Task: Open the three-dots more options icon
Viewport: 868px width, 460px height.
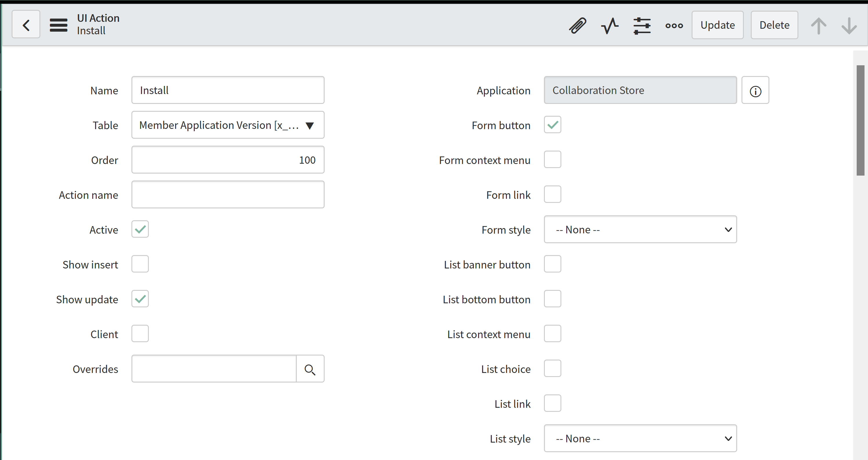Action: point(674,26)
